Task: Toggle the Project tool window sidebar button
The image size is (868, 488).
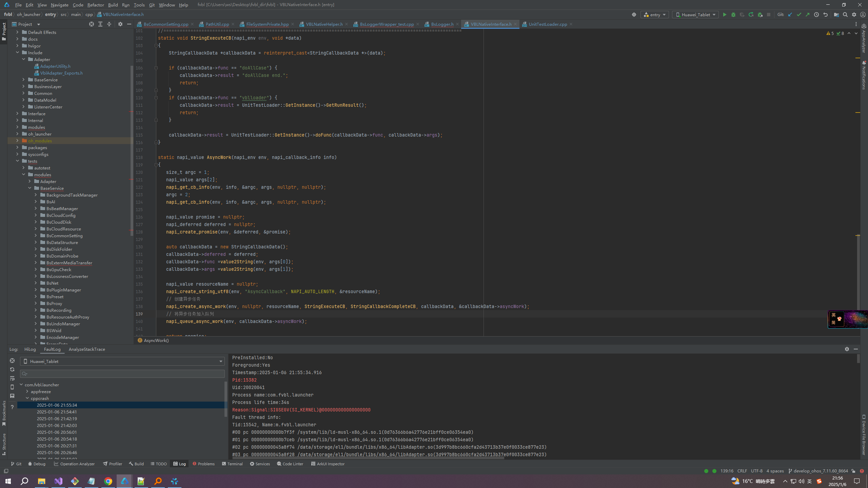Action: [x=4, y=32]
